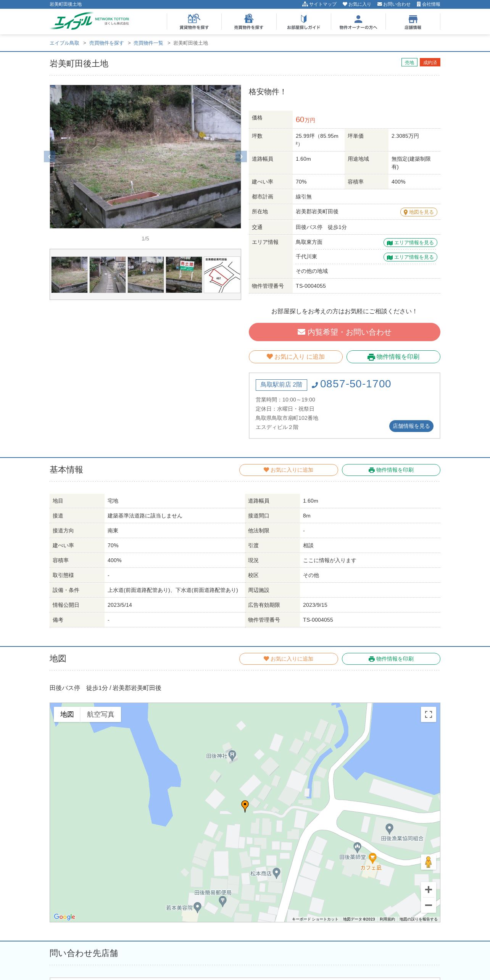
Task: Click the orange property map marker
Action: pyautogui.click(x=245, y=806)
